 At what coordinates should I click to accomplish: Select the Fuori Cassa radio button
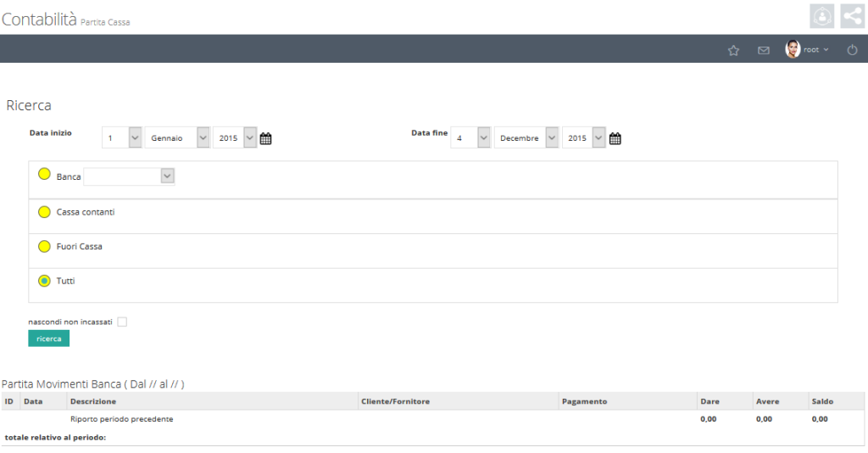coord(44,247)
